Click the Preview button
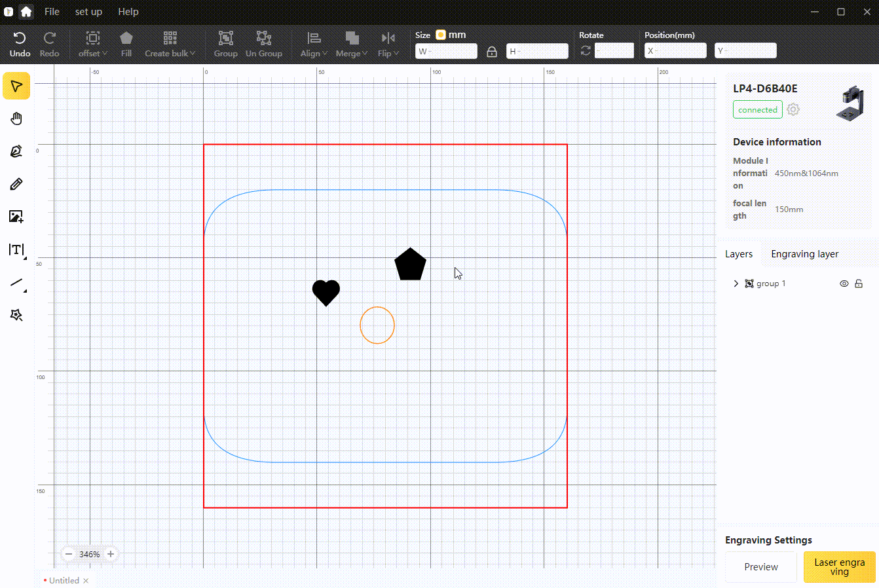The width and height of the screenshot is (879, 588). [761, 567]
